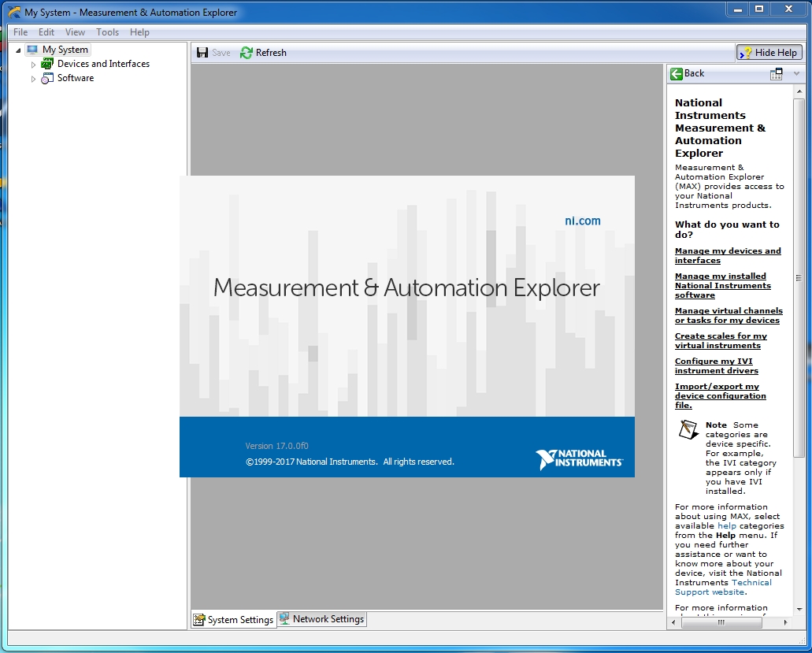Click the Hide Help button
This screenshot has width=812, height=653.
(769, 52)
